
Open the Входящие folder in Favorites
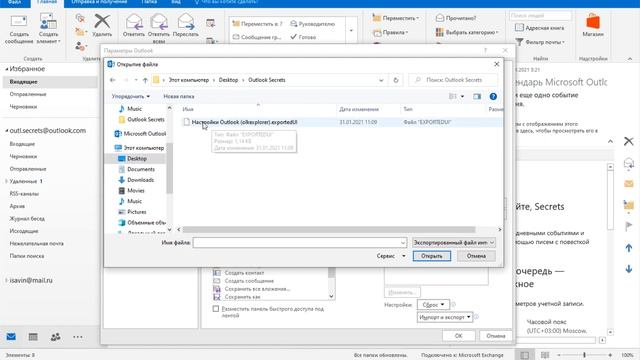point(23,82)
